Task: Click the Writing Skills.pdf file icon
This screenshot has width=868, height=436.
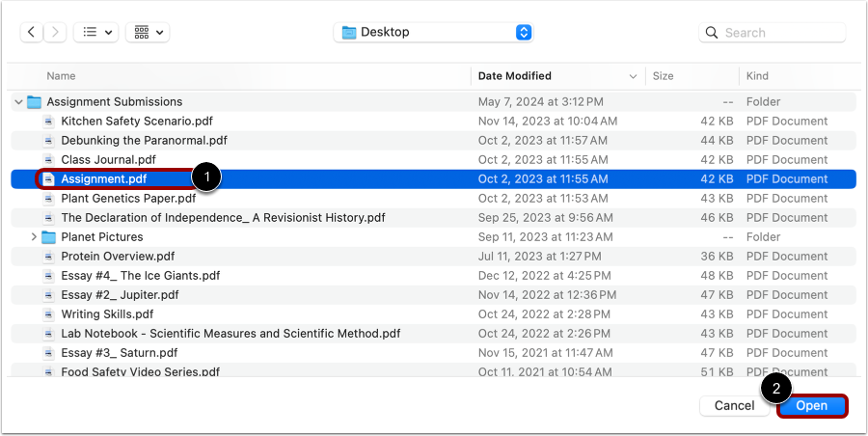Action: click(x=49, y=313)
